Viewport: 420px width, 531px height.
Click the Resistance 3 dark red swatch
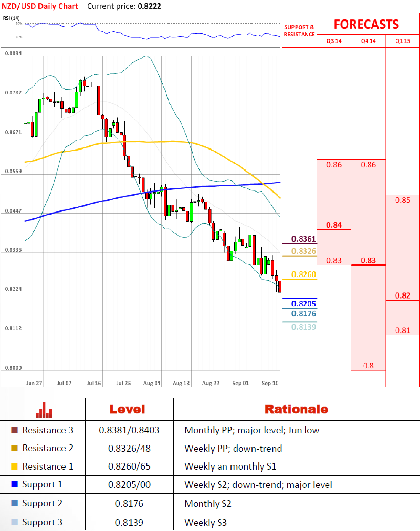click(14, 430)
